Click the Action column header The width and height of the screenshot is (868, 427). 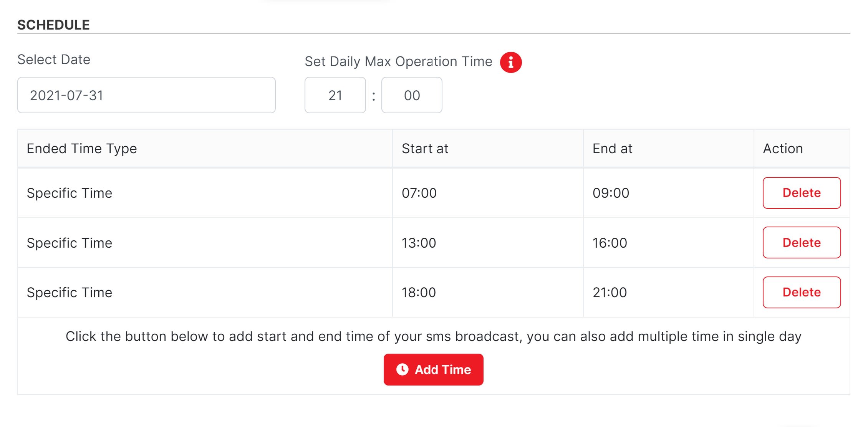pyautogui.click(x=783, y=149)
